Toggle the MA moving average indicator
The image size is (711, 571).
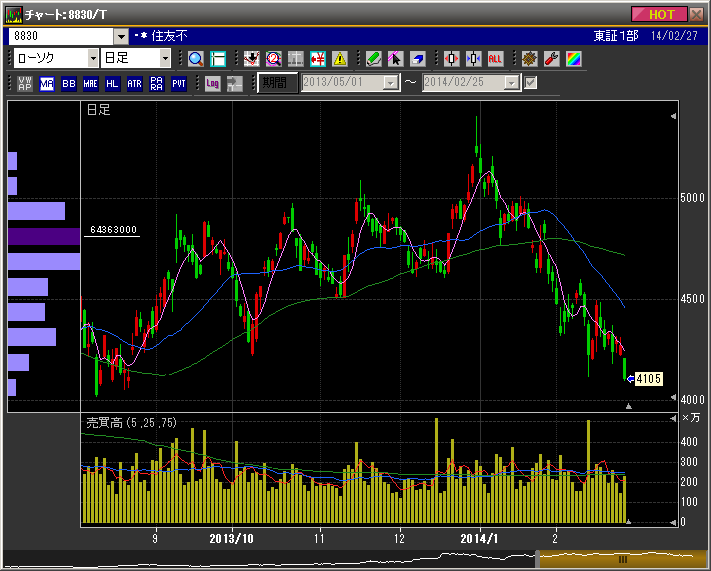click(46, 83)
